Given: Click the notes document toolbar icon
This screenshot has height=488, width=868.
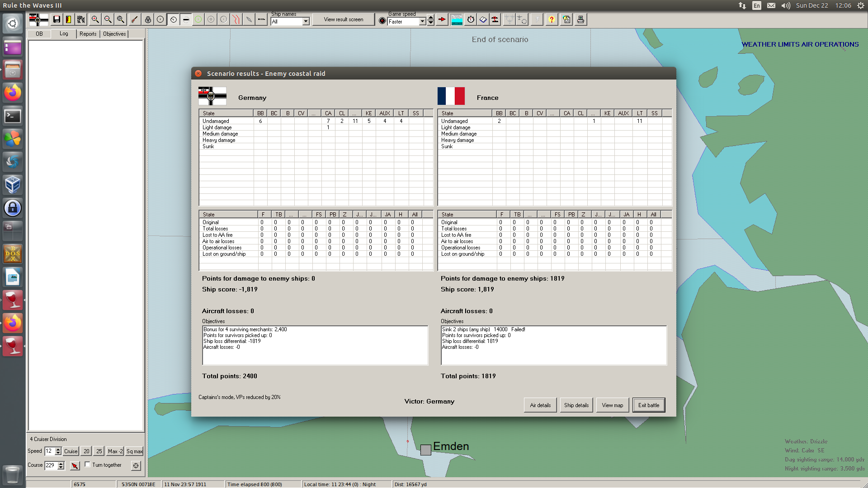Looking at the screenshot, I should [566, 19].
